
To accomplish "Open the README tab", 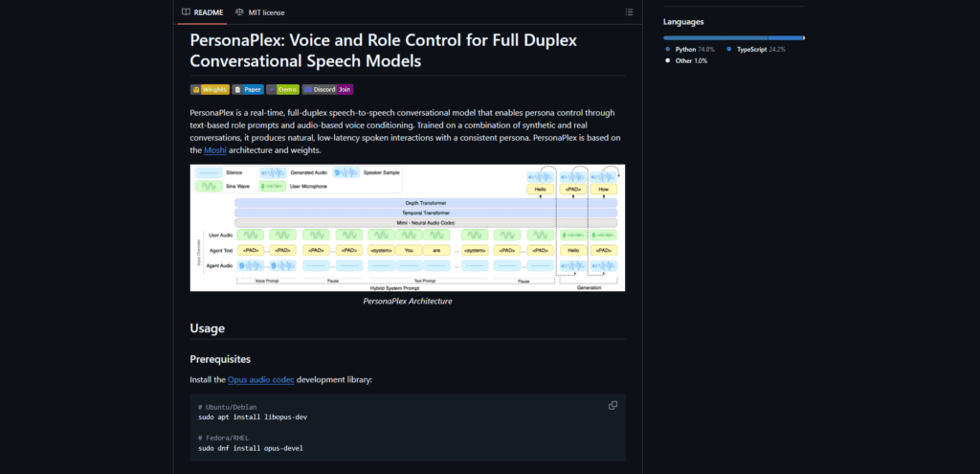I will point(202,11).
